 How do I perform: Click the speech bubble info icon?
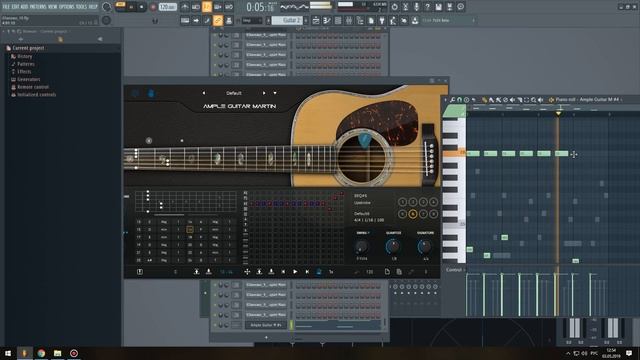[x=460, y=7]
